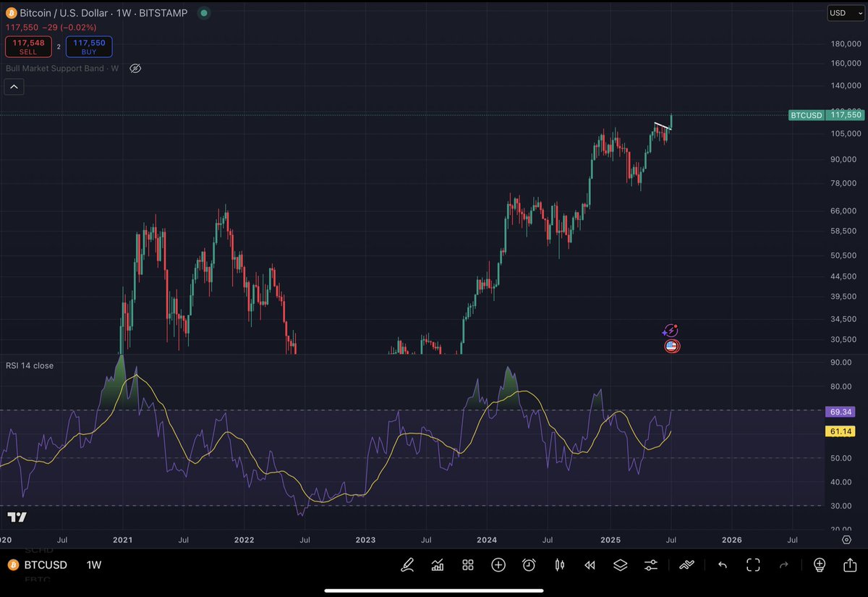This screenshot has width=868, height=597.
Task: Tap the add symbol plus icon
Action: 498,565
